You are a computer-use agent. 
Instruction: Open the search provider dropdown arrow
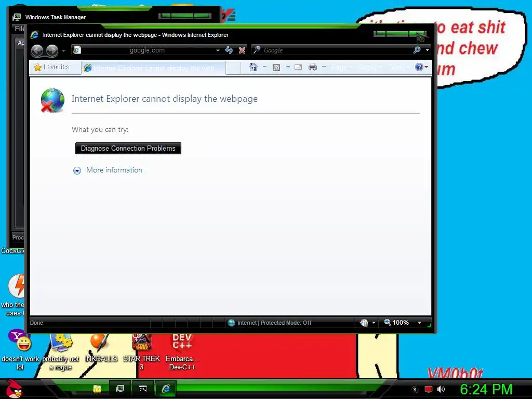[427, 50]
